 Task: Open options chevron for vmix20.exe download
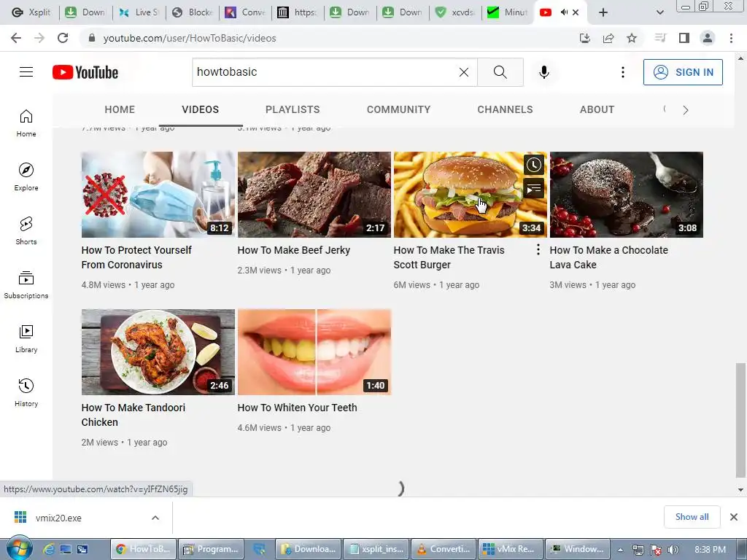coord(155,518)
